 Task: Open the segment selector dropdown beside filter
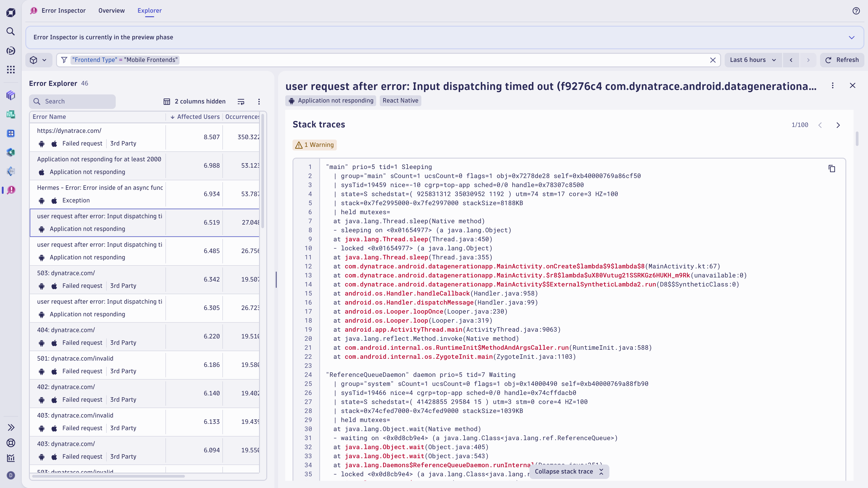pos(38,60)
